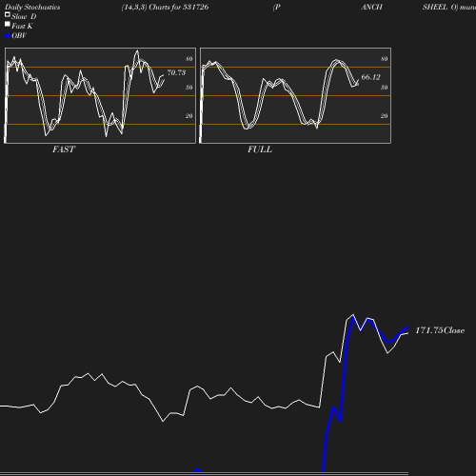
Task: Select the Slow D legend label
Action: [x=24, y=16]
